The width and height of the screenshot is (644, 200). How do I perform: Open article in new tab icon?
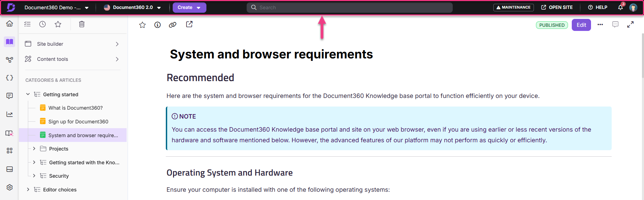[189, 24]
